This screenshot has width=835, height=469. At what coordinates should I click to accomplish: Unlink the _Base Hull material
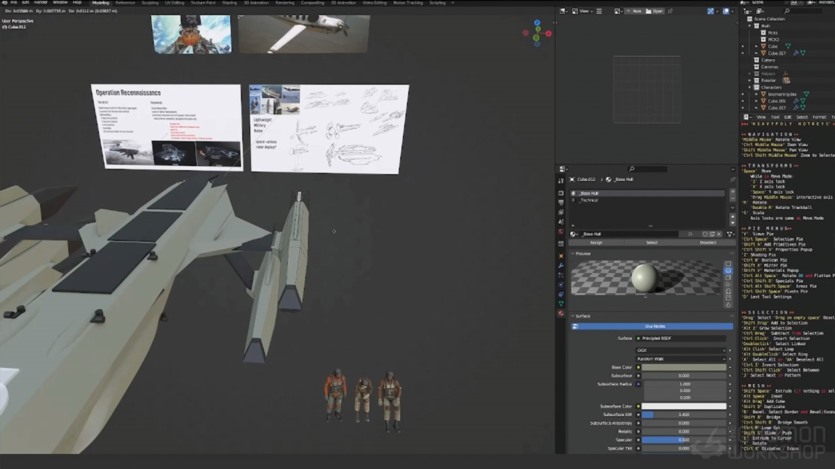[719, 234]
